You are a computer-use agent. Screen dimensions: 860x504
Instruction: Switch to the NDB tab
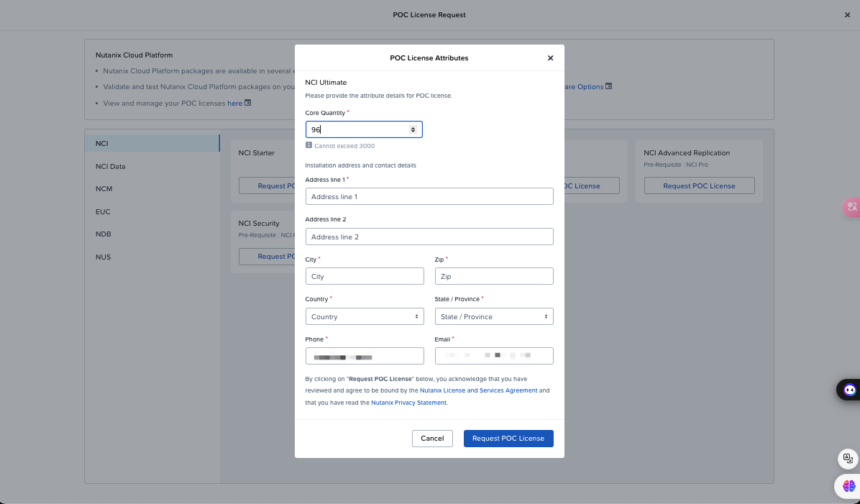[152, 234]
